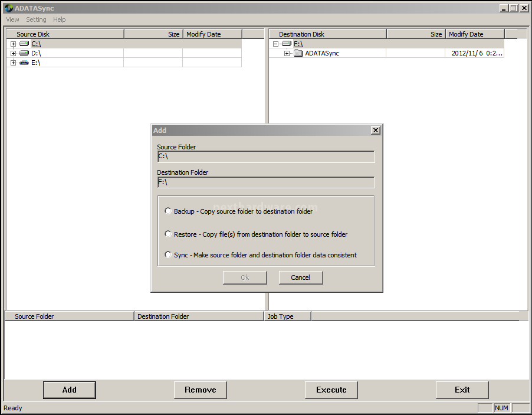
Task: Click Source Folder header in job list
Action: 69,316
